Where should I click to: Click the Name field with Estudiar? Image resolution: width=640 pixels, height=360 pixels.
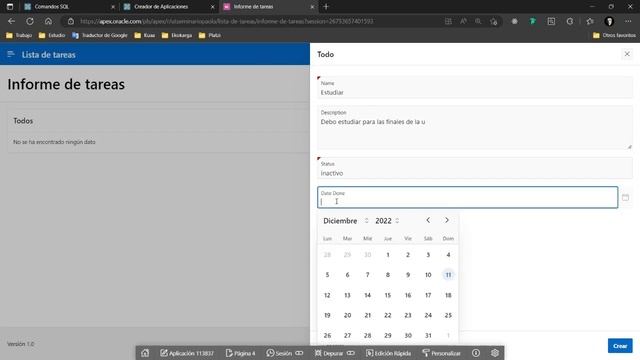[x=475, y=88]
